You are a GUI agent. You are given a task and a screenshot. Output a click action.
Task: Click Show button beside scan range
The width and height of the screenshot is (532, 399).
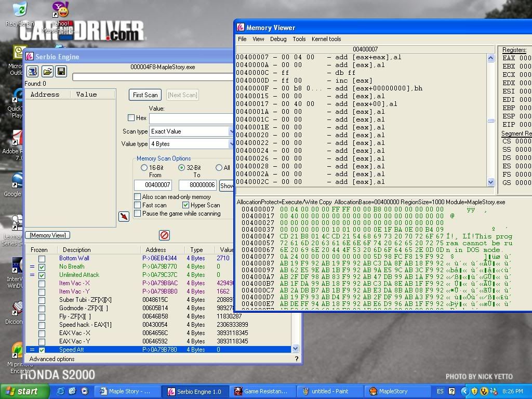pyautogui.click(x=227, y=185)
